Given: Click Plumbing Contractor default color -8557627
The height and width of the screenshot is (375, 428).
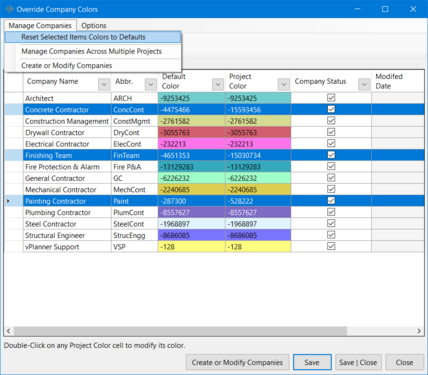Looking at the screenshot, I should tap(191, 212).
